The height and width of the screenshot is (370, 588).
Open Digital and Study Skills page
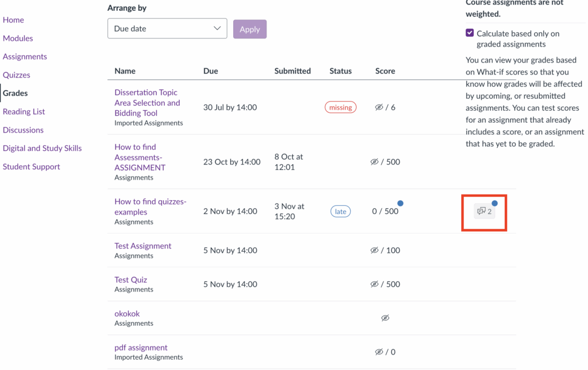coord(42,148)
